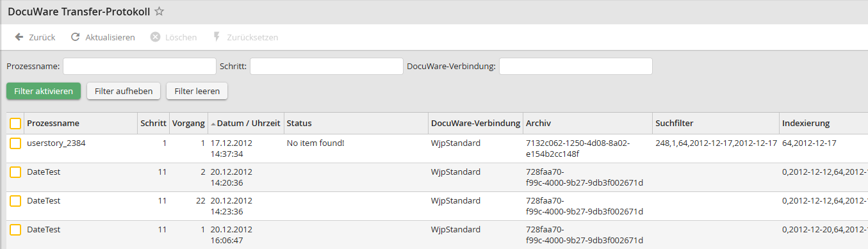Focus the Prozessname filter input field
868x249 pixels.
140,67
